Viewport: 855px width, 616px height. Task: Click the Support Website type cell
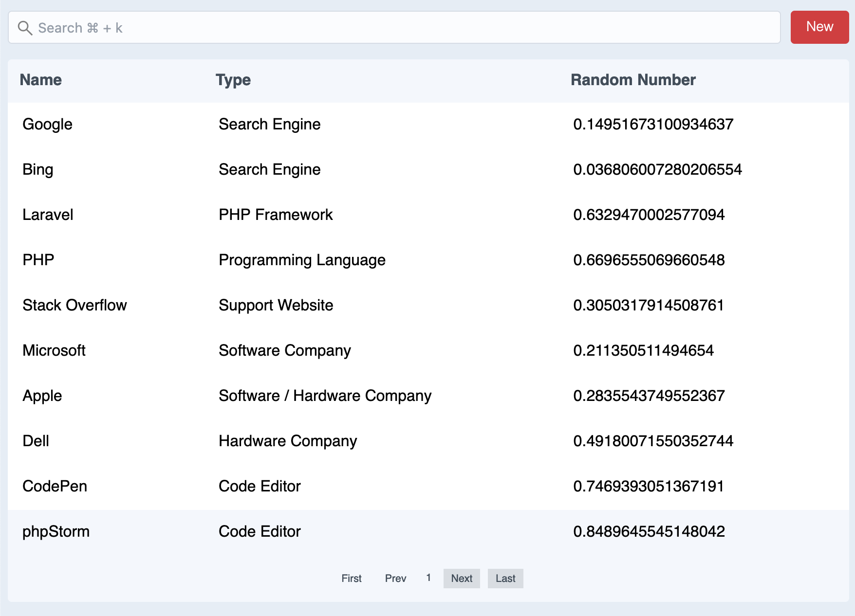coord(276,306)
